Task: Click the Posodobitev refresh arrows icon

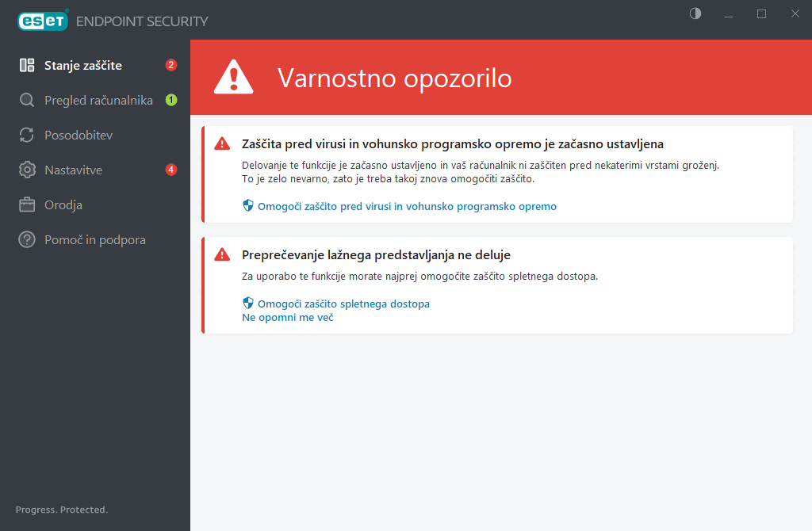Action: (27, 136)
